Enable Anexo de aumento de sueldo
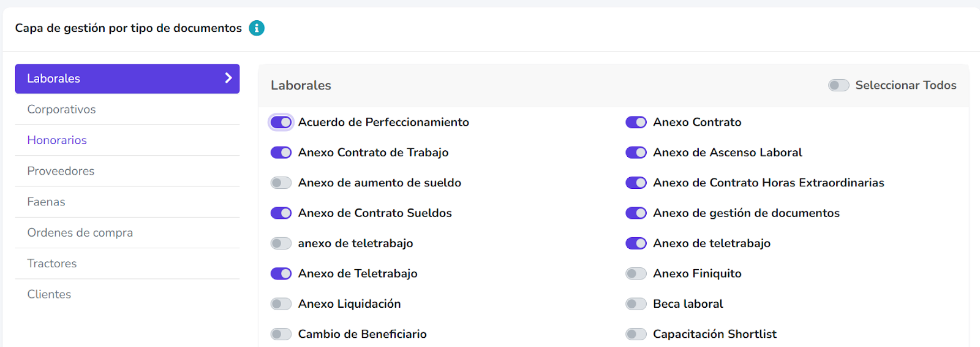The width and height of the screenshot is (980, 347). 281,183
